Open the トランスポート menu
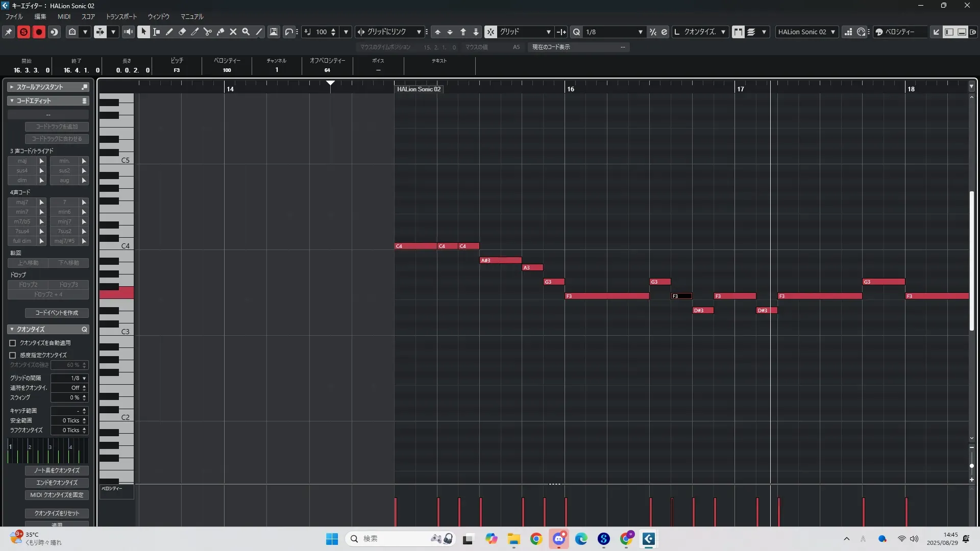The height and width of the screenshot is (551, 980). pos(121,16)
